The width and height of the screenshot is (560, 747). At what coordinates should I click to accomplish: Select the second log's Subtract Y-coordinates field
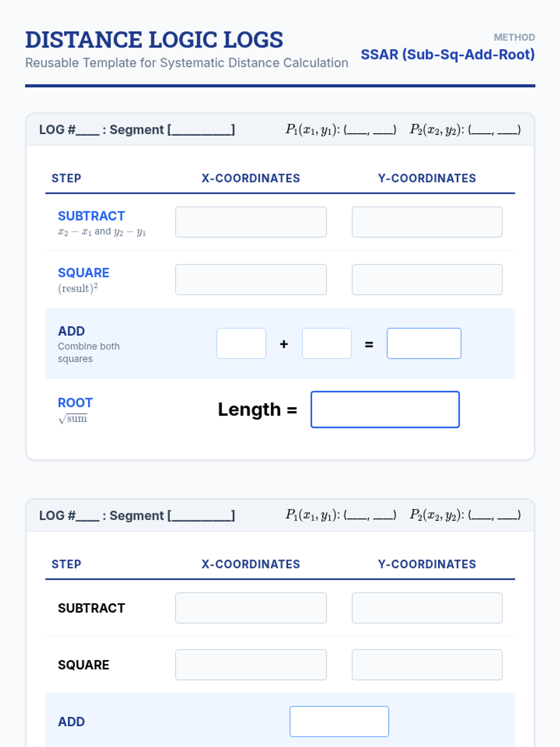tap(427, 608)
